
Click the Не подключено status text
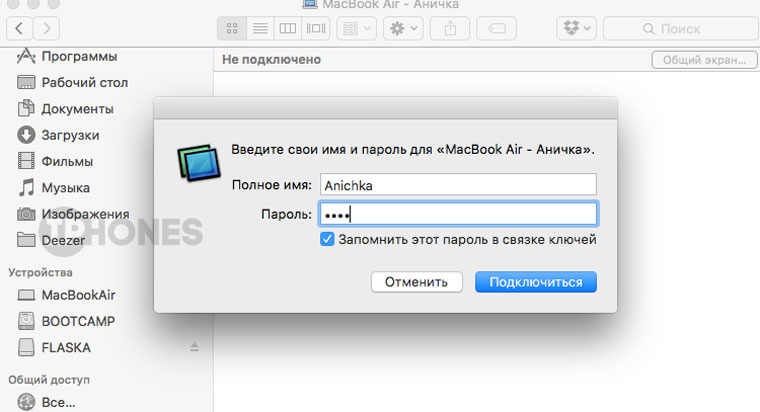click(x=271, y=60)
